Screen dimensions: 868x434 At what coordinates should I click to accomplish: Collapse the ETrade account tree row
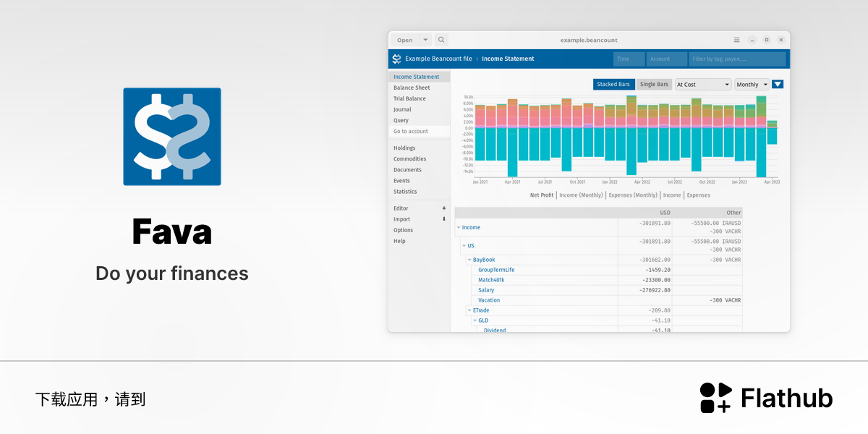pos(469,310)
